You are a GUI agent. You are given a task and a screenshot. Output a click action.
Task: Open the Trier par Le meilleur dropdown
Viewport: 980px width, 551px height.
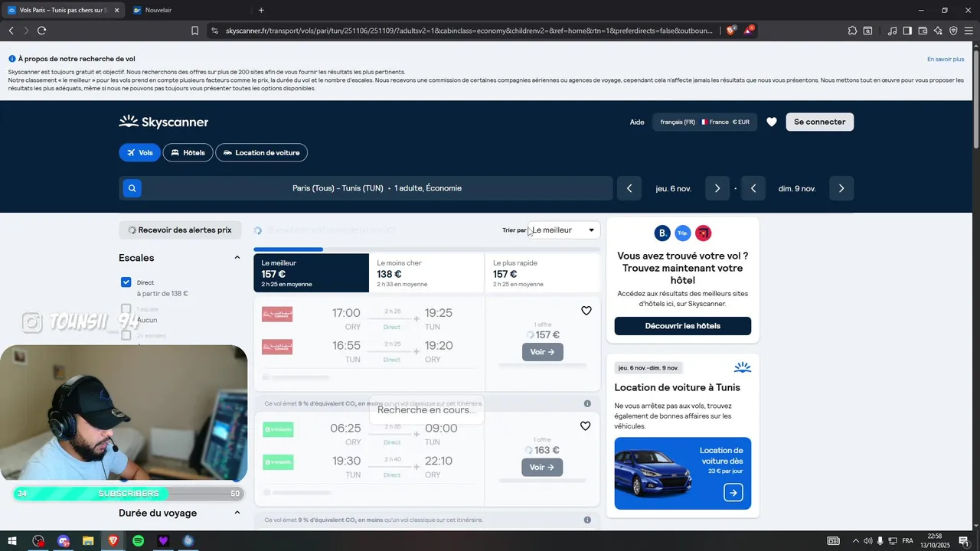pyautogui.click(x=564, y=230)
